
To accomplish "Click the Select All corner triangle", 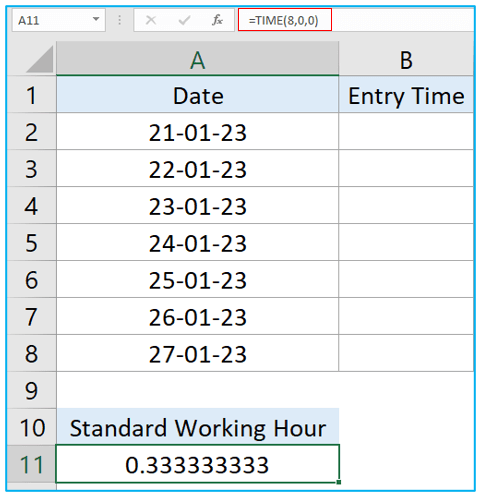I will pyautogui.click(x=39, y=59).
